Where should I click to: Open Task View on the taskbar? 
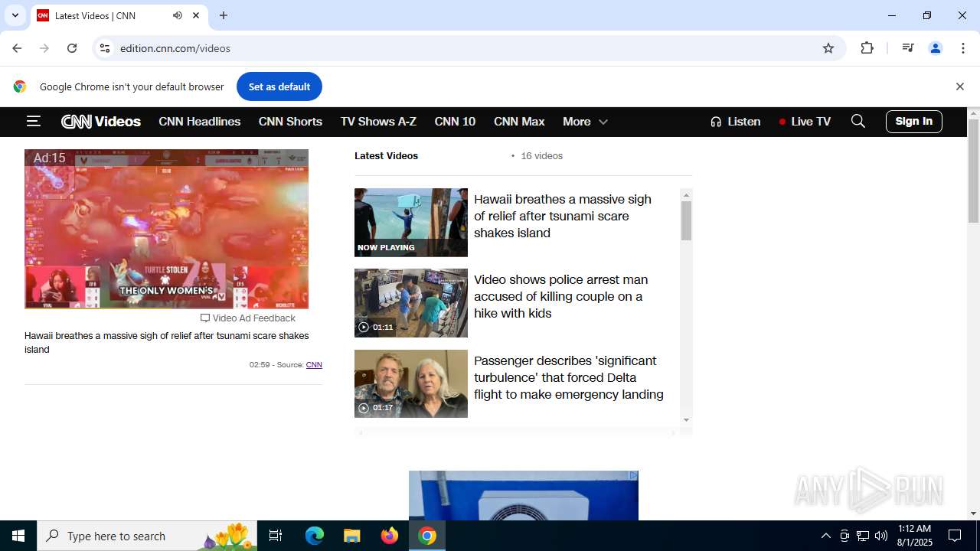276,536
